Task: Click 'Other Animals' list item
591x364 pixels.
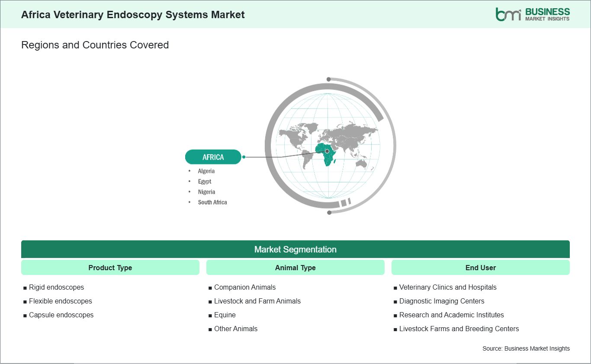Action: click(x=236, y=329)
